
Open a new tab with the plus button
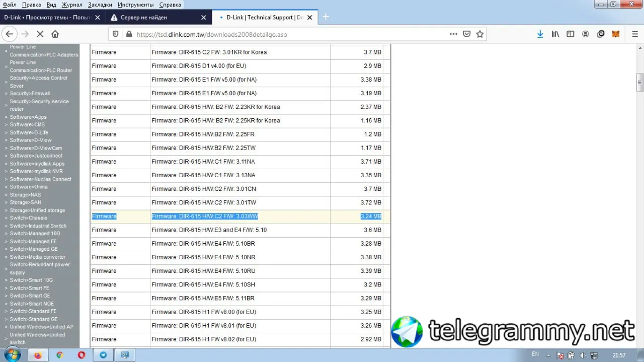326,17
